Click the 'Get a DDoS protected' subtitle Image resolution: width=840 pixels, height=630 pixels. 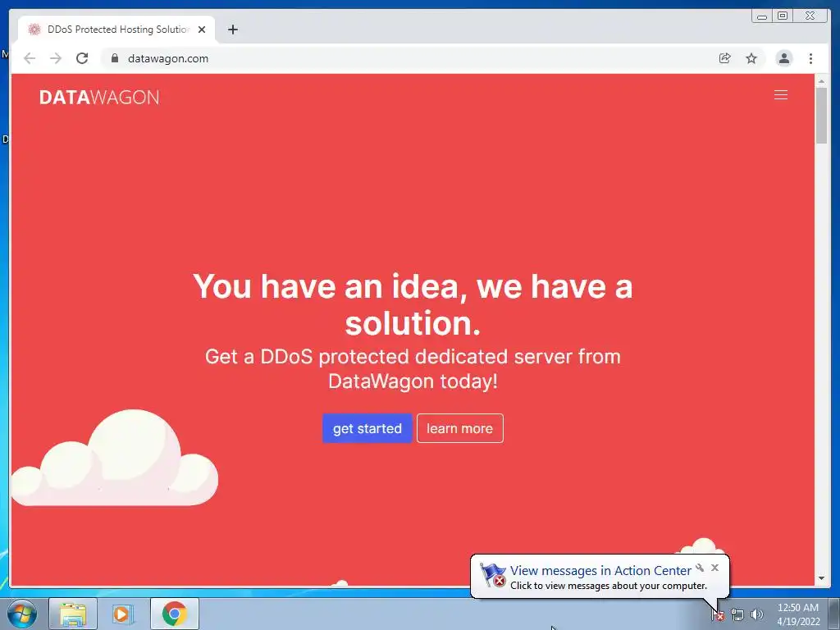(x=413, y=368)
